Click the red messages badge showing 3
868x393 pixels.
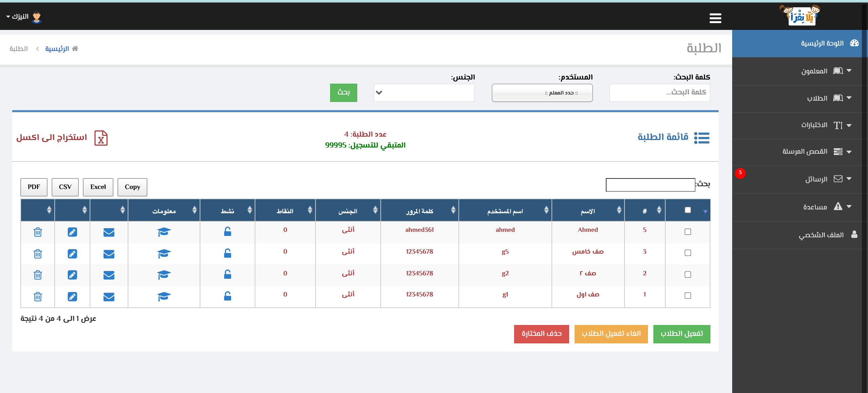[740, 173]
